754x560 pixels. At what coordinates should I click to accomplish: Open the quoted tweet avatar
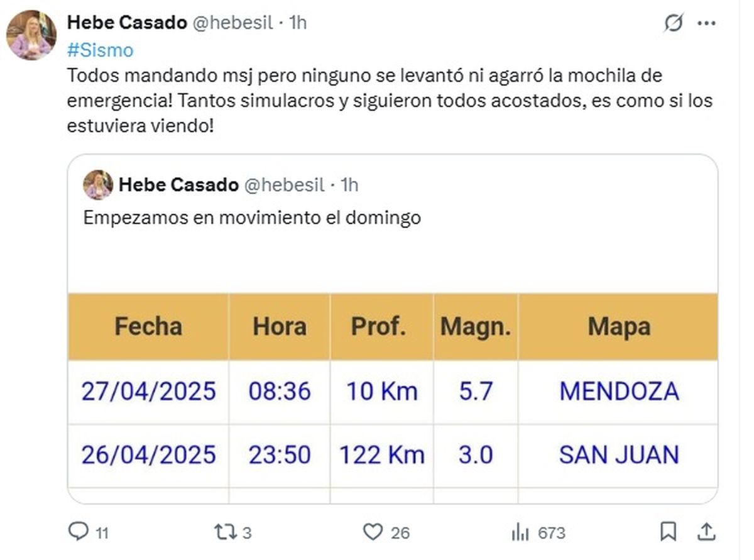(98, 185)
